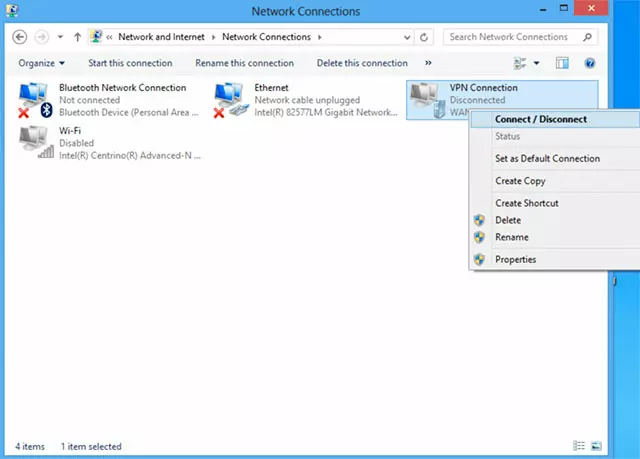Select Create Shortcut in context menu
This screenshot has height=459, width=640.
coord(526,203)
